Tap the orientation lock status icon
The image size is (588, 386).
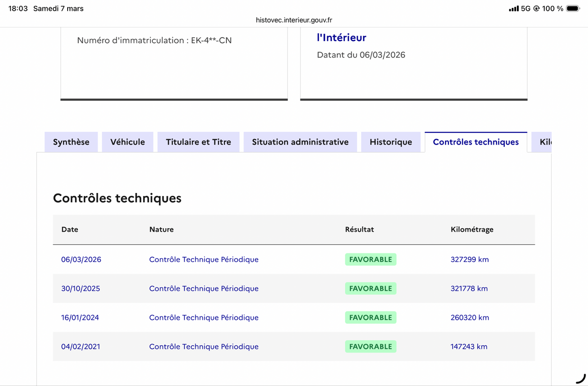tap(536, 8)
